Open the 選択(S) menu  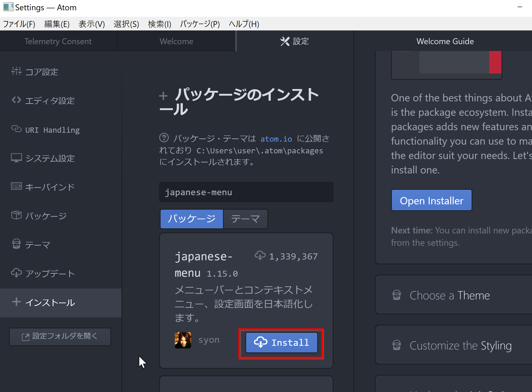(x=126, y=24)
